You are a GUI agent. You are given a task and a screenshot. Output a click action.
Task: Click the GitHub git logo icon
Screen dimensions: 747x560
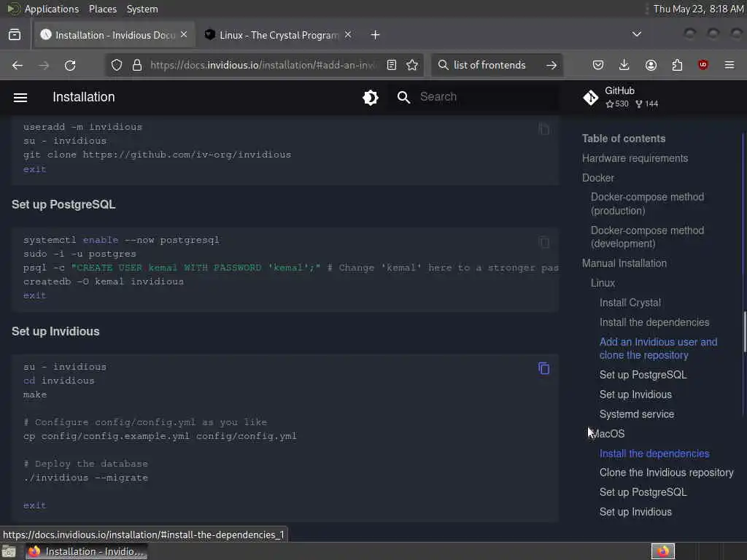click(590, 97)
